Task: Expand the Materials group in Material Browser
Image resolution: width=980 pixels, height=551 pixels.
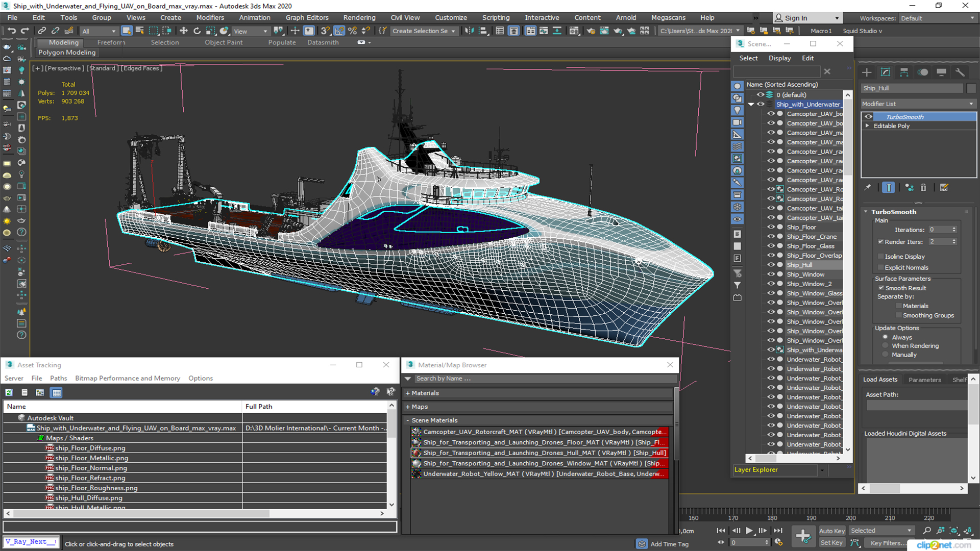Action: [x=408, y=393]
